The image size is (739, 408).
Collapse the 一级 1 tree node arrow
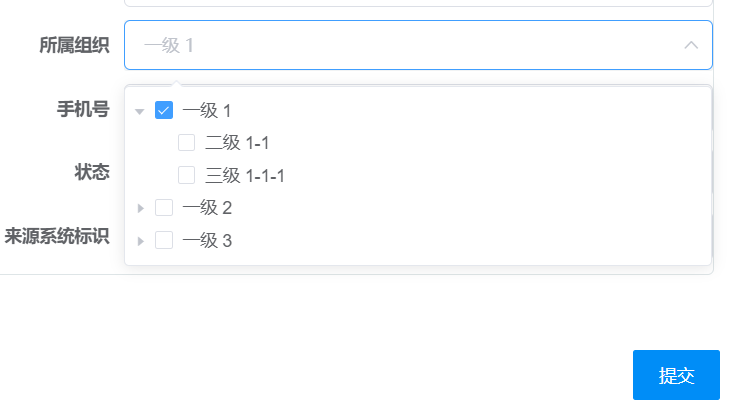click(x=140, y=111)
